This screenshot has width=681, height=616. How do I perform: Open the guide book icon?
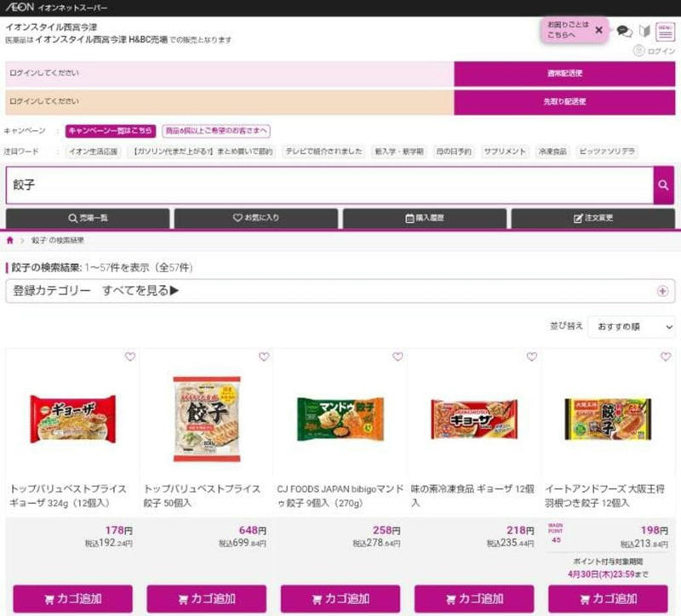click(644, 31)
